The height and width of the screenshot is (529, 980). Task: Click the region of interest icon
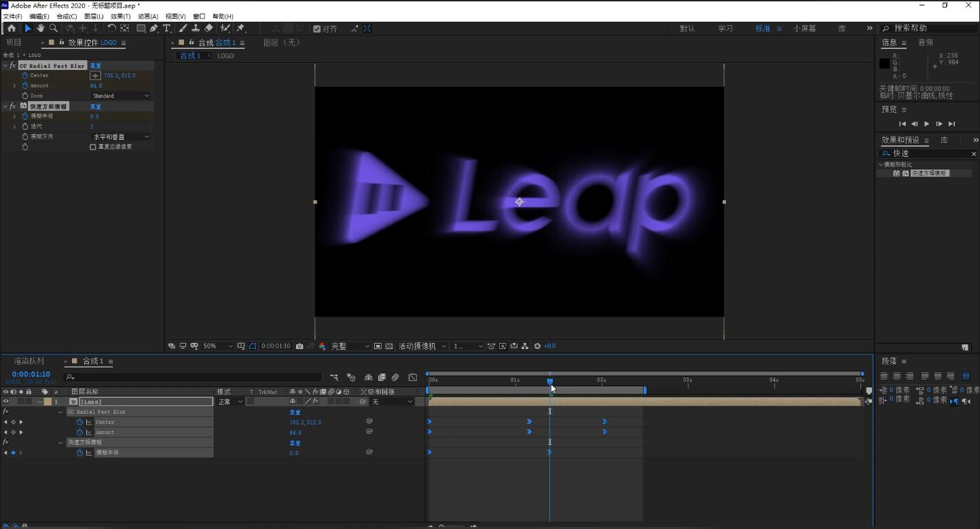point(378,346)
